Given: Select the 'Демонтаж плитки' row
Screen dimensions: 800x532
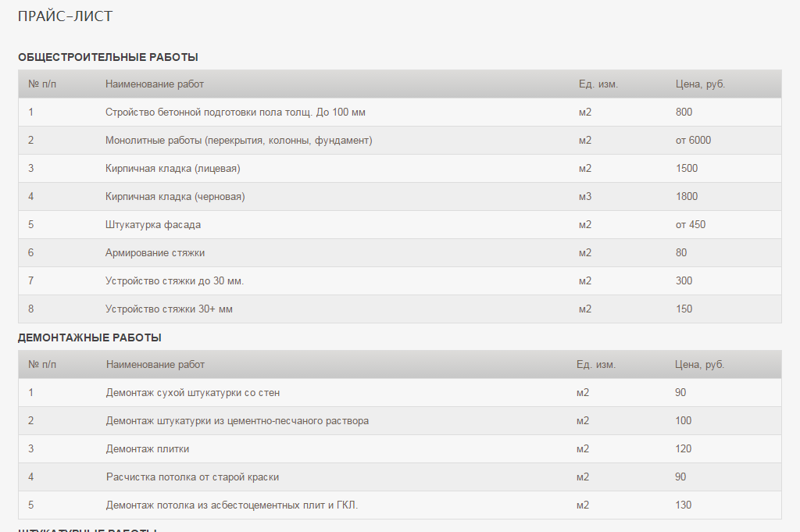Looking at the screenshot, I should 148,448.
